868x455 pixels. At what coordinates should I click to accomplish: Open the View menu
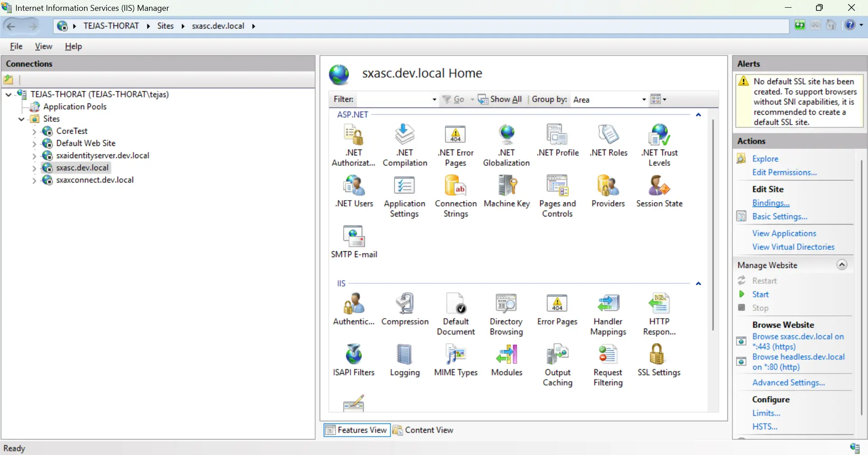43,46
